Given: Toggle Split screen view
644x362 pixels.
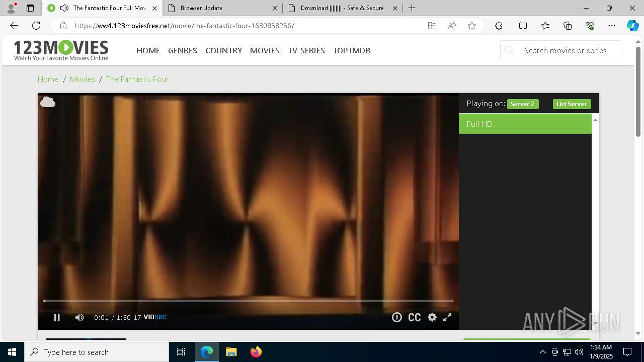Looking at the screenshot, I should coord(523,26).
